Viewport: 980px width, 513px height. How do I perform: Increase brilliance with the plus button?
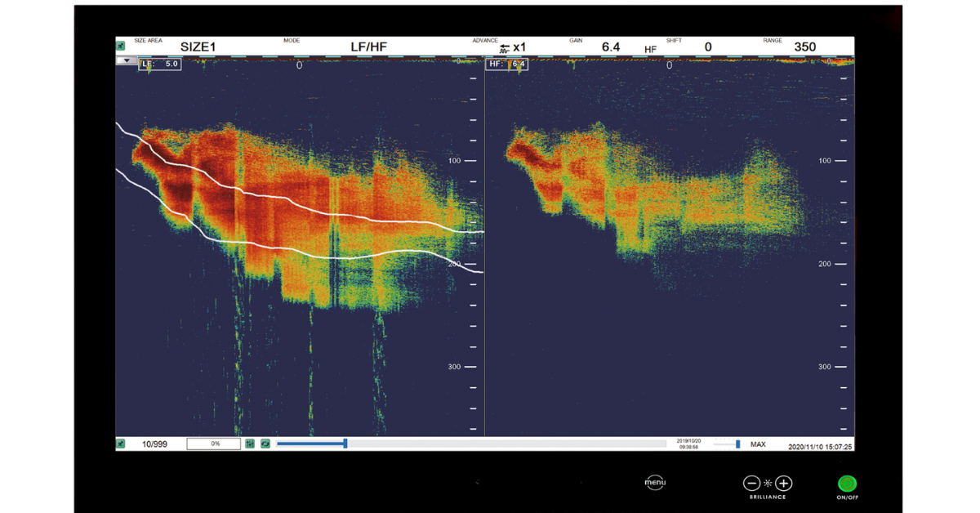pos(784,483)
